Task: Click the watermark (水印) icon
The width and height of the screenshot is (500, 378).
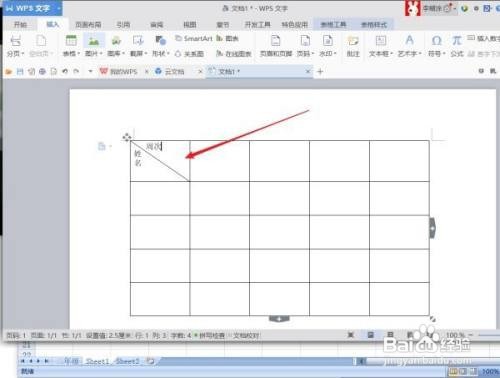Action: (x=327, y=41)
